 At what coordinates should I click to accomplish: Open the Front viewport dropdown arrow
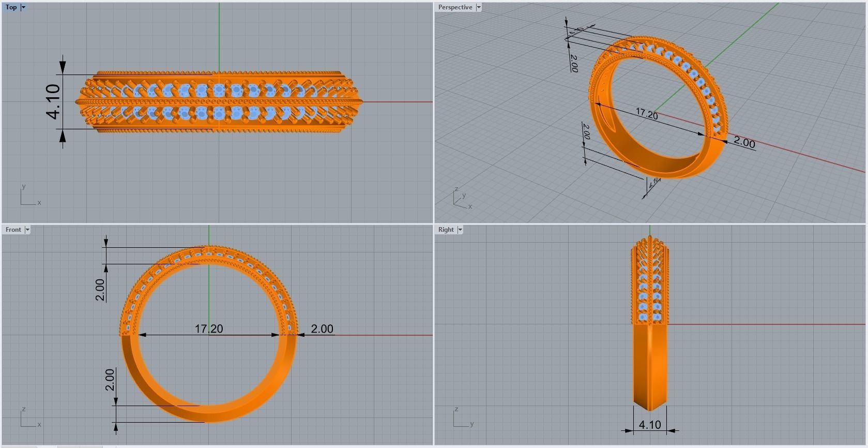(x=27, y=230)
